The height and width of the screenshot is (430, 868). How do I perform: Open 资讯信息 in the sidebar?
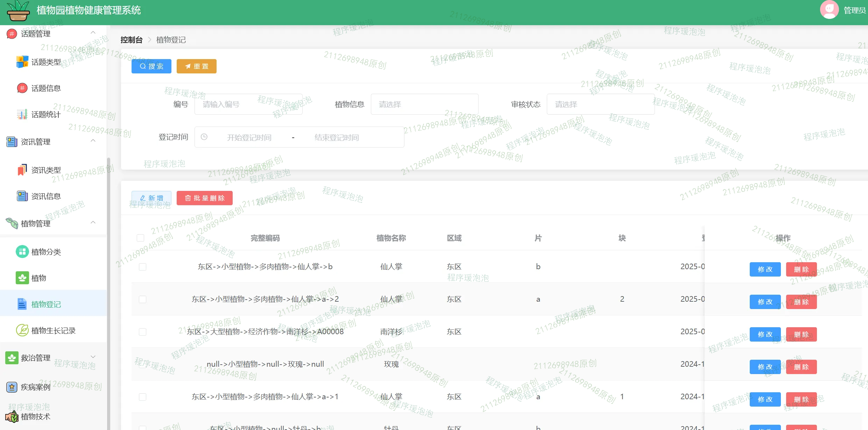point(46,196)
